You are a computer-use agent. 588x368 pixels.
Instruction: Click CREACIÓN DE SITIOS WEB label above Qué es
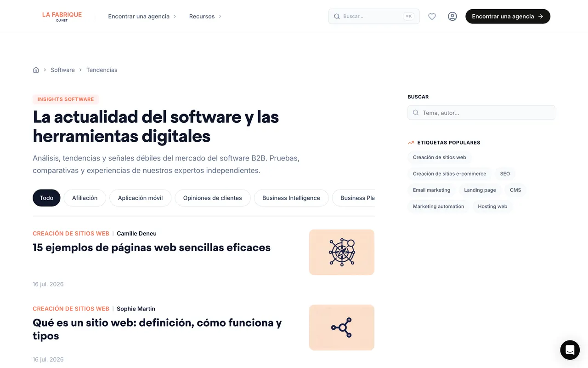(71, 309)
